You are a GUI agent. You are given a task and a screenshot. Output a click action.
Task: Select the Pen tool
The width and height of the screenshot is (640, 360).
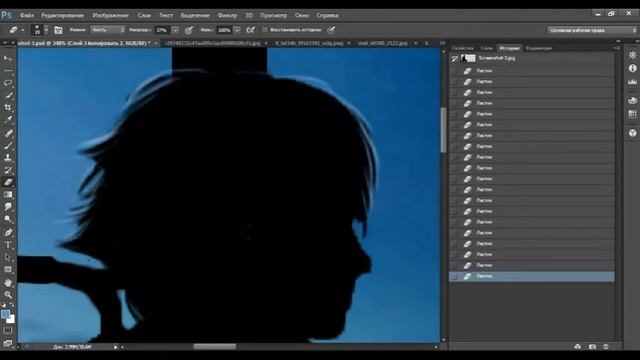point(8,233)
